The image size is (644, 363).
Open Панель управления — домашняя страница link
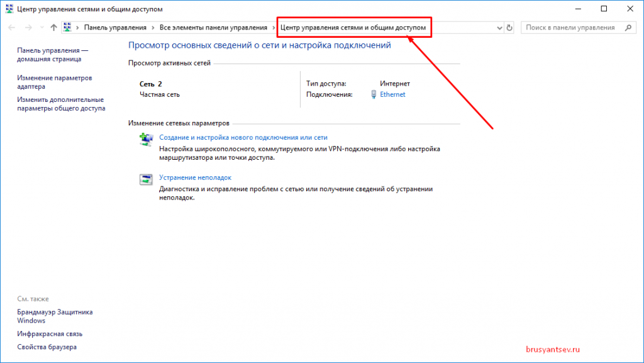[x=53, y=55]
